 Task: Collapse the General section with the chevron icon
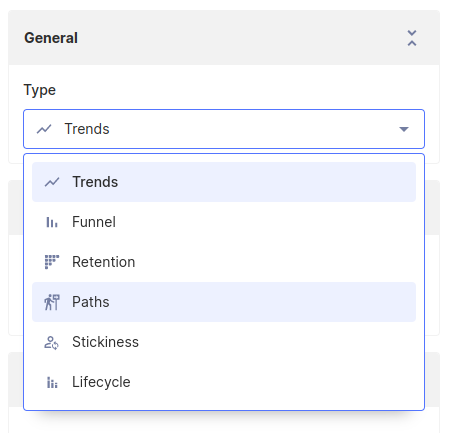click(412, 38)
